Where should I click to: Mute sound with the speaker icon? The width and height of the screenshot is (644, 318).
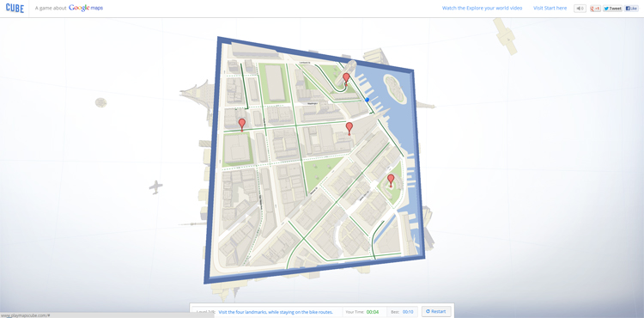580,9
